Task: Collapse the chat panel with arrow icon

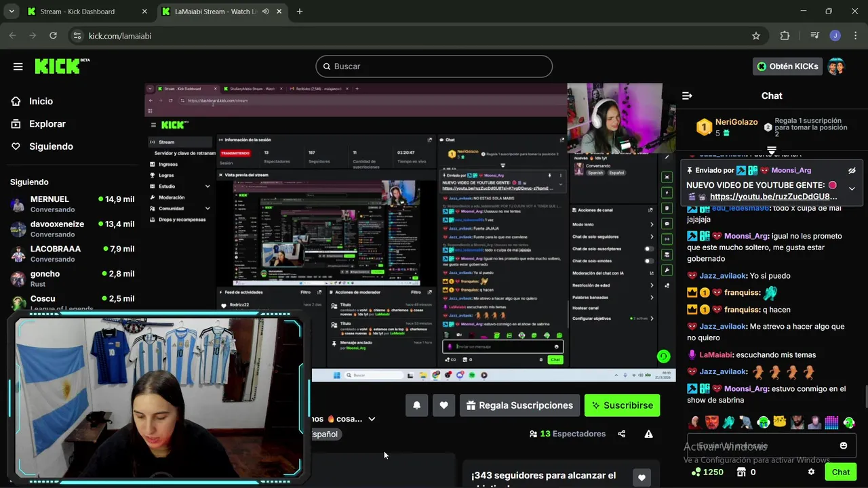Action: tap(687, 96)
